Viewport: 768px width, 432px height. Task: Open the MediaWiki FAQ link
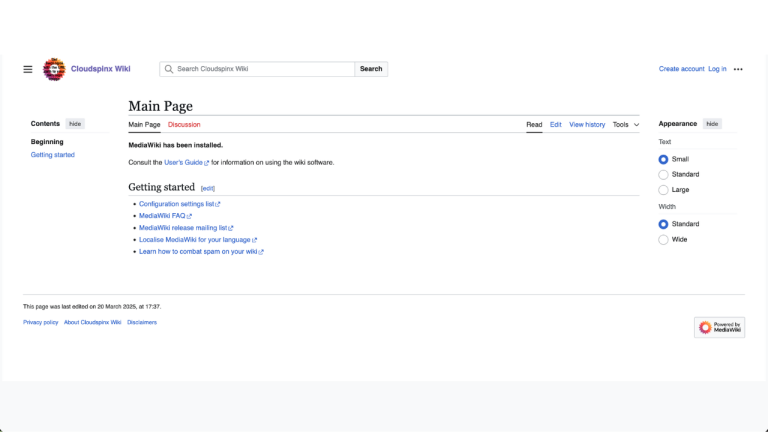coord(162,216)
